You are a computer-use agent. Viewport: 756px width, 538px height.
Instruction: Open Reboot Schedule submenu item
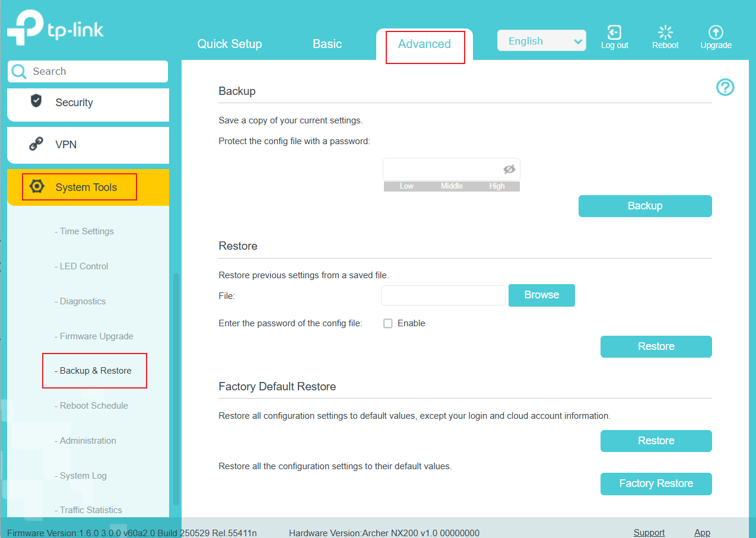tap(91, 406)
